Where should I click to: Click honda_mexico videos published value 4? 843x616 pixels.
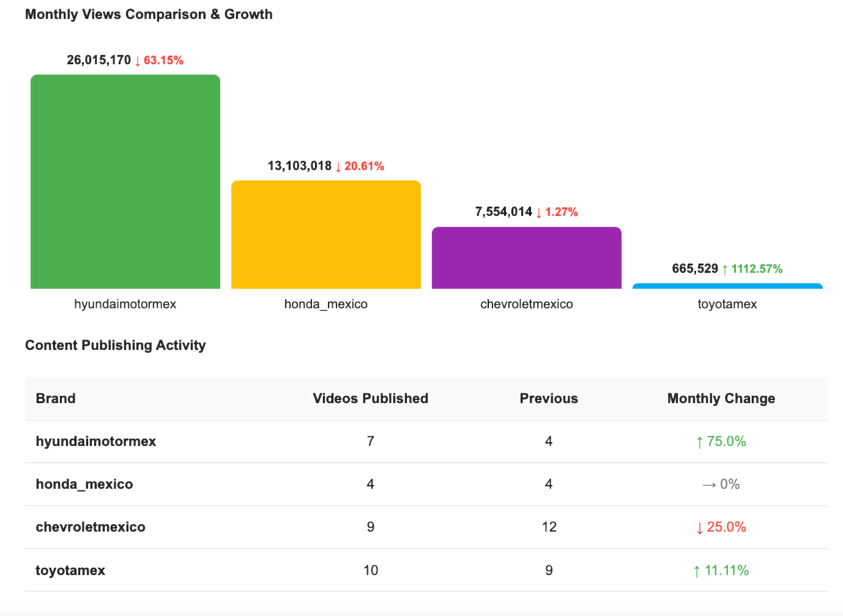371,484
